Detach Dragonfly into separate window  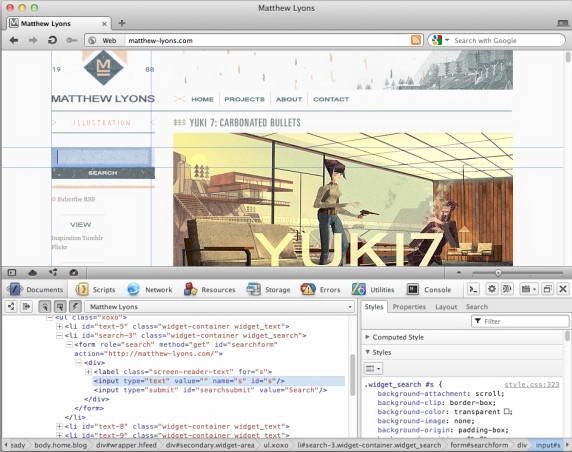[547, 289]
